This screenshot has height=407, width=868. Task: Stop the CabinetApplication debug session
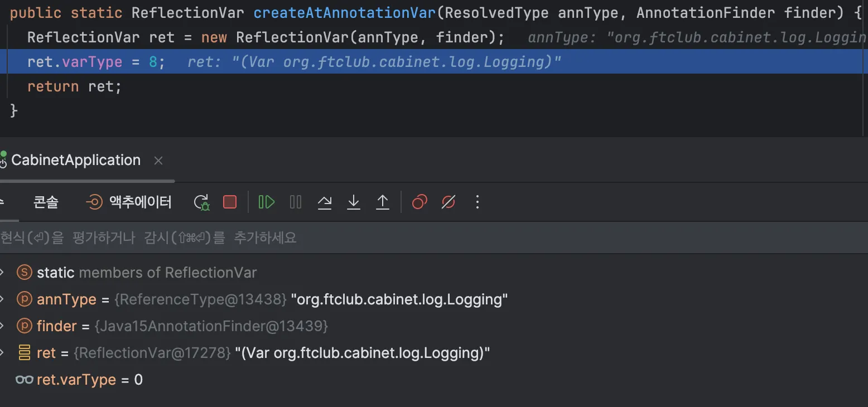coord(230,202)
